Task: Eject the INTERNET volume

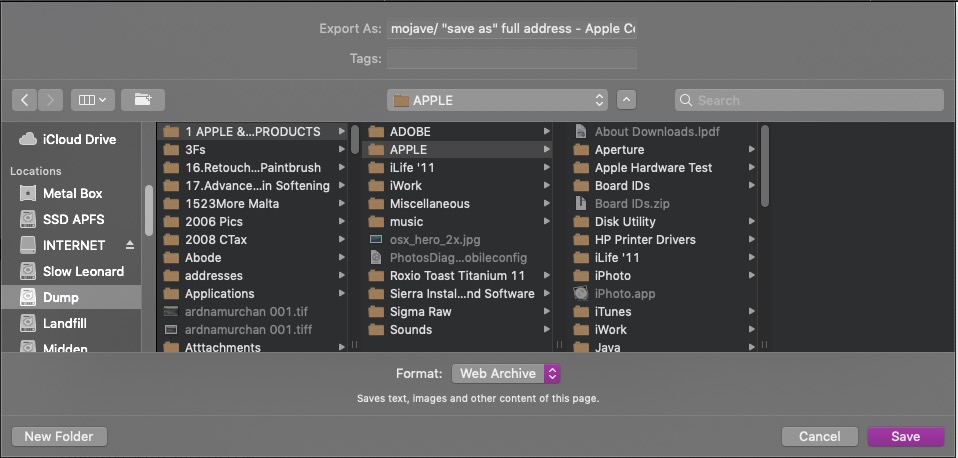Action: (129, 245)
